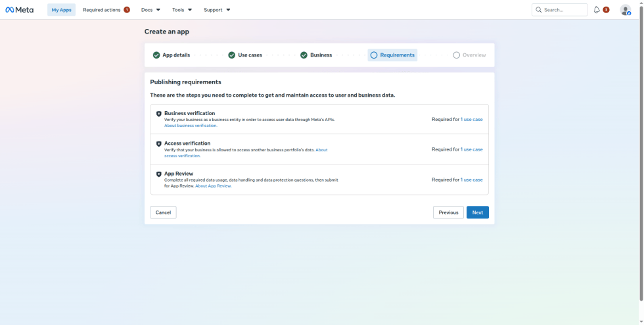Open the About business verification link
The image size is (644, 325).
point(191,126)
